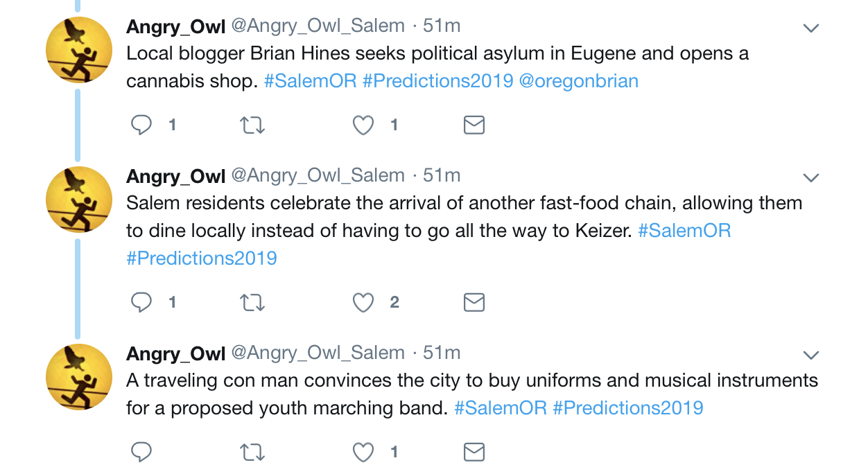Open the @oregonbrian mention link

[578, 81]
